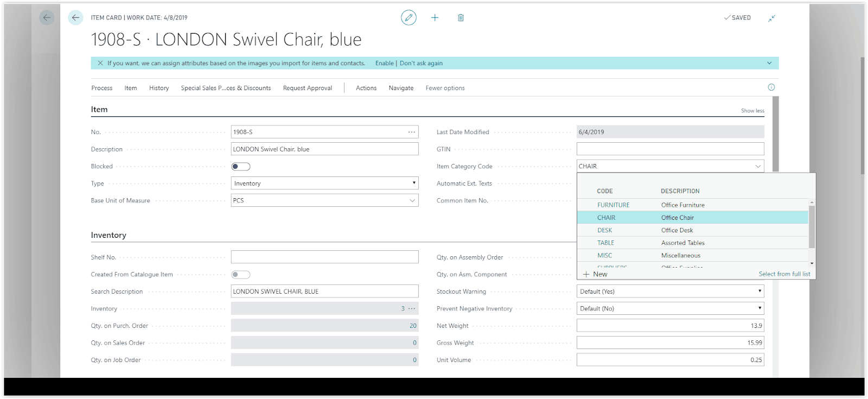Screen dimensions: 868x399
Task: Open the Type dropdown
Action: pyautogui.click(x=324, y=183)
